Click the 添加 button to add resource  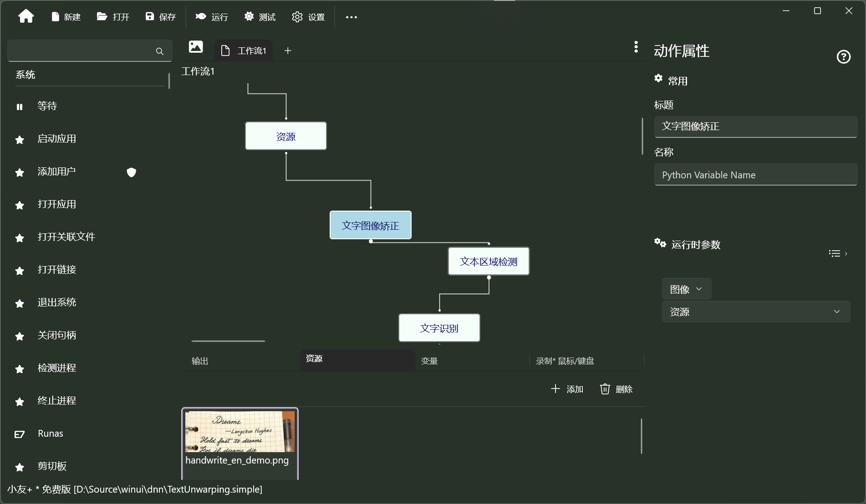567,389
